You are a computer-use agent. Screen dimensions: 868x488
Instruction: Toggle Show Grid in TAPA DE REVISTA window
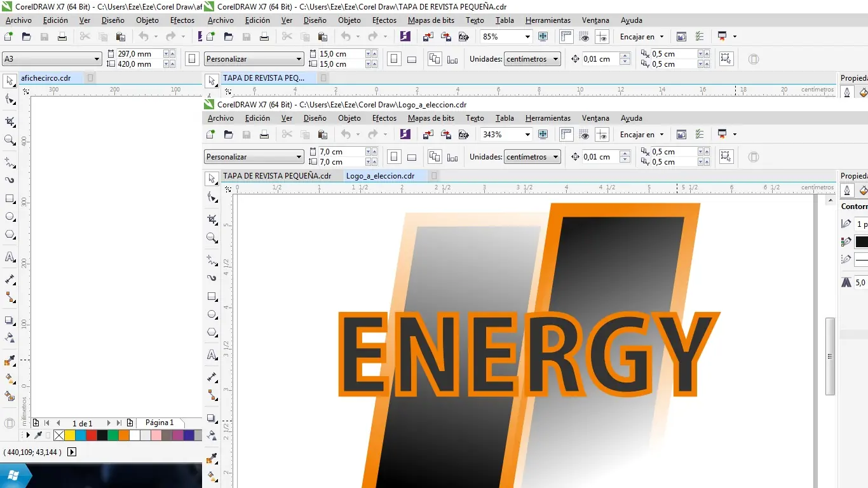coord(585,37)
